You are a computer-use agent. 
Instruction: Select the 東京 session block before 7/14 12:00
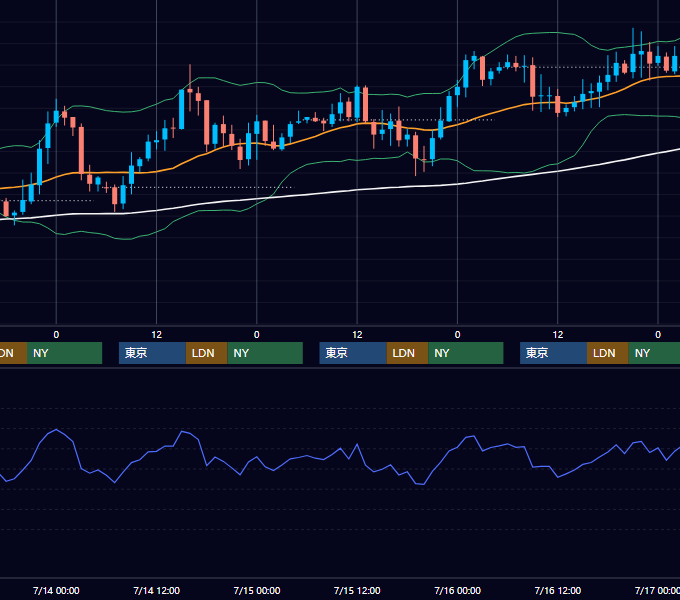(x=152, y=353)
